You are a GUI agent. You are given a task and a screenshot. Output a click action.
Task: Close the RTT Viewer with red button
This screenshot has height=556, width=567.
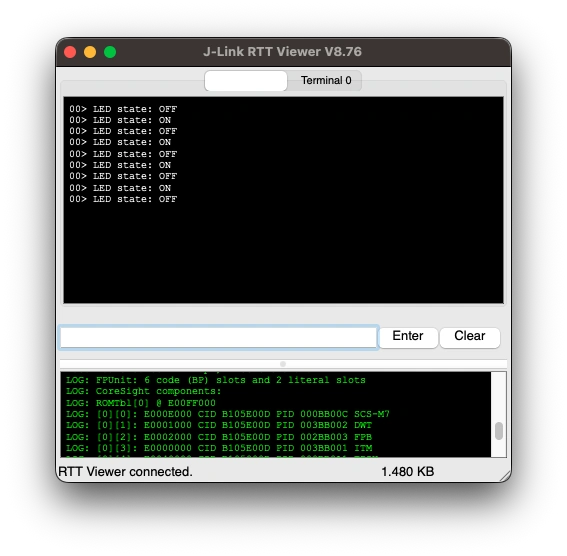click(x=70, y=52)
